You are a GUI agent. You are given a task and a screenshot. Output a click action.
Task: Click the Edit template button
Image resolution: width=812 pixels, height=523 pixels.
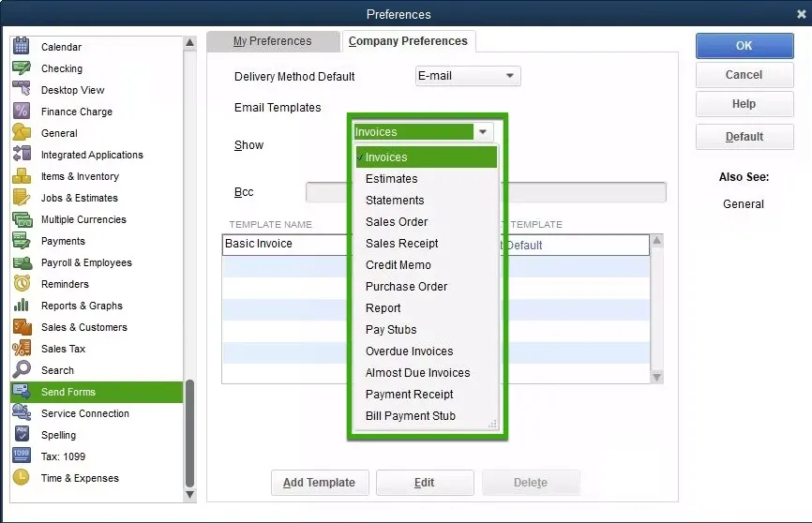click(x=425, y=483)
